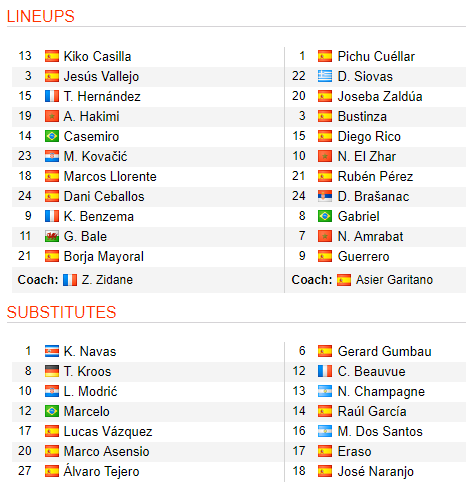Click the Argentina flag next to N. Champagne
The image size is (474, 488).
[x=325, y=391]
